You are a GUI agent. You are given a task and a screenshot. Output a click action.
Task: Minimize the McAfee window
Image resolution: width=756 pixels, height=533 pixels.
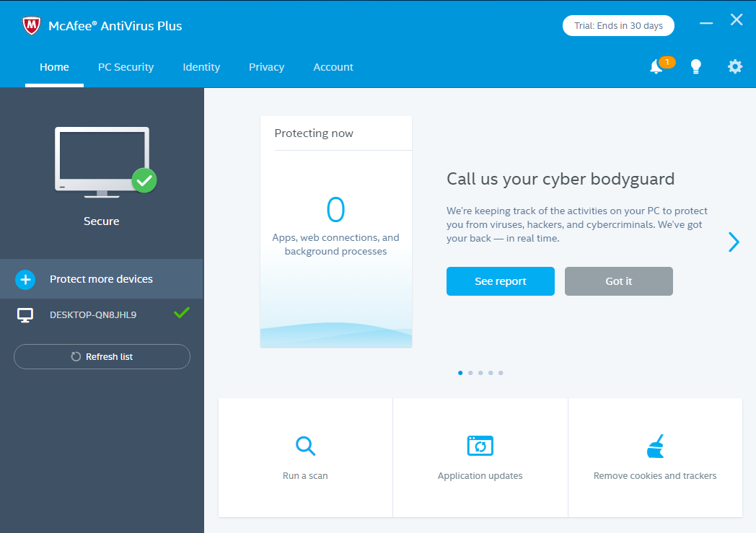pyautogui.click(x=706, y=22)
